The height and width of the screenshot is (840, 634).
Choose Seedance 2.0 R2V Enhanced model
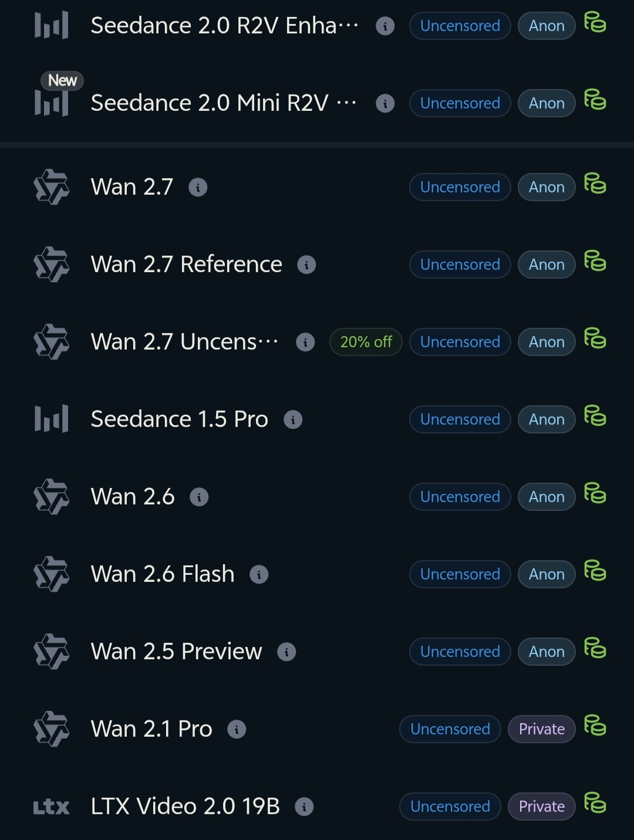317,26
